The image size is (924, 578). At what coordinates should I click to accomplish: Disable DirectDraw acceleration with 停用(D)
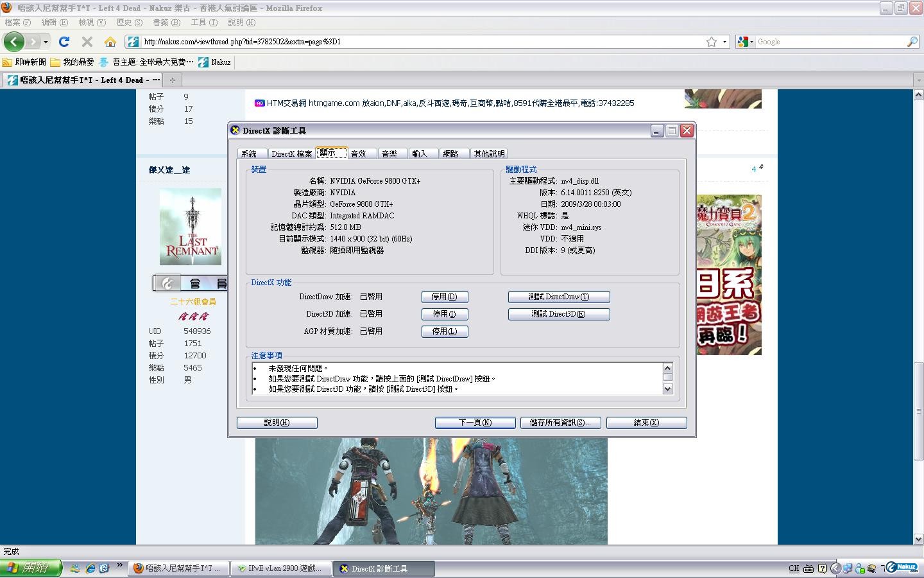click(444, 297)
